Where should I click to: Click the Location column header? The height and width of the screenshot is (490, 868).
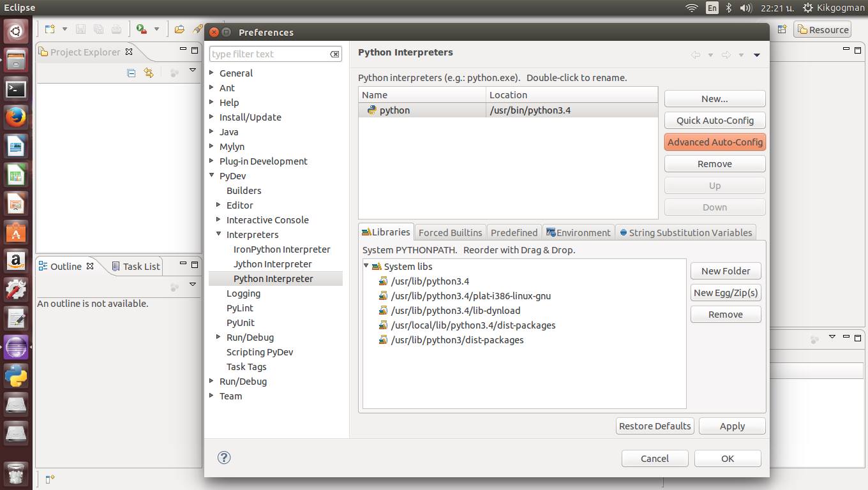pyautogui.click(x=572, y=94)
